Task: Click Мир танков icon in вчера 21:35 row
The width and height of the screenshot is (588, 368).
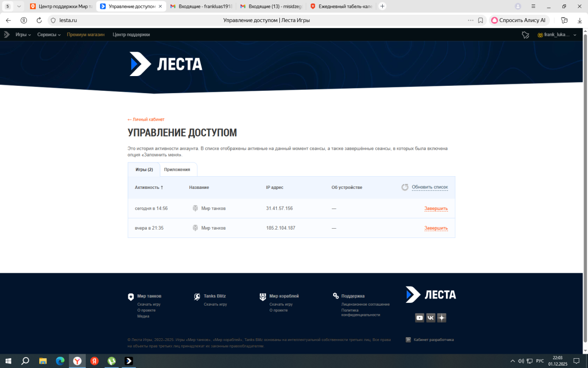Action: click(196, 228)
